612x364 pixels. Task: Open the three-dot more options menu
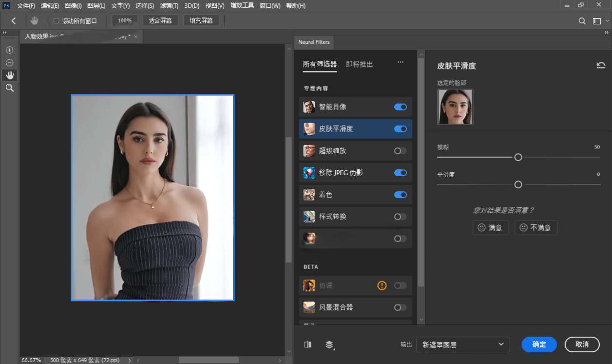point(401,62)
